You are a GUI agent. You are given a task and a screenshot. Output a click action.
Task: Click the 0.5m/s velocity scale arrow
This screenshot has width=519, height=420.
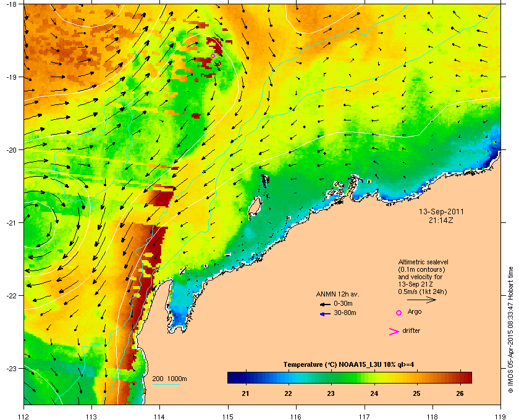pyautogui.click(x=421, y=300)
